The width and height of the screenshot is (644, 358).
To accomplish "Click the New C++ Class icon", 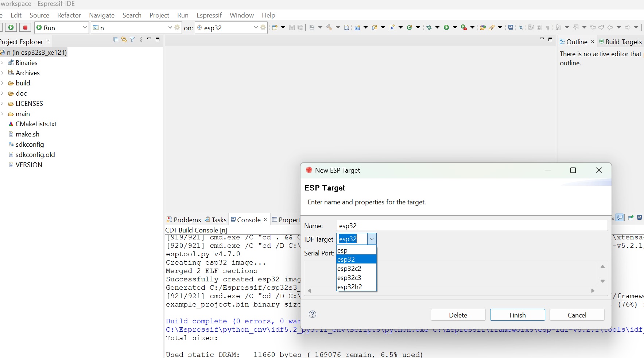I will 410,27.
